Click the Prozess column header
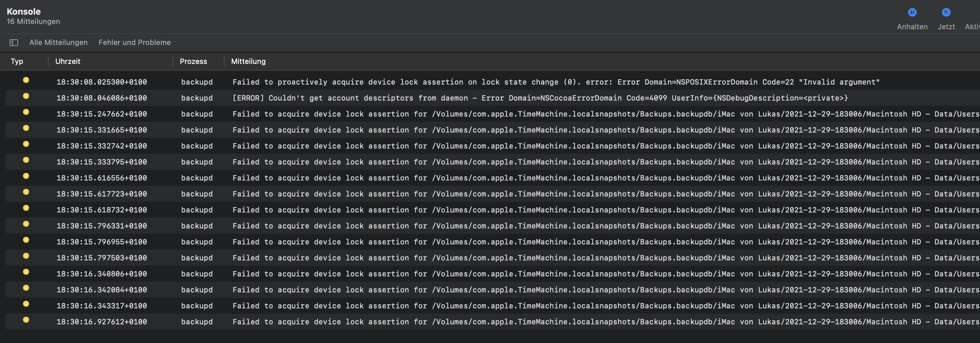The height and width of the screenshot is (343, 980). coord(193,61)
